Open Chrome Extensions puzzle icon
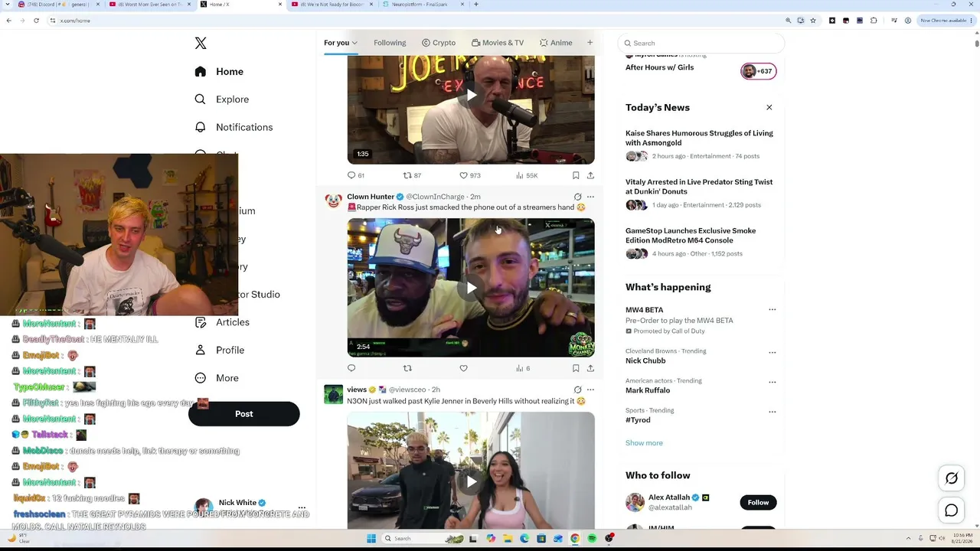 (x=874, y=21)
